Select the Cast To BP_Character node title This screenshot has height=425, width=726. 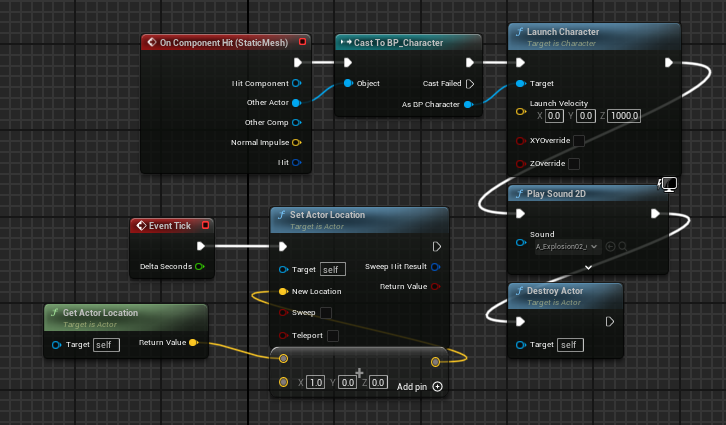coord(398,43)
